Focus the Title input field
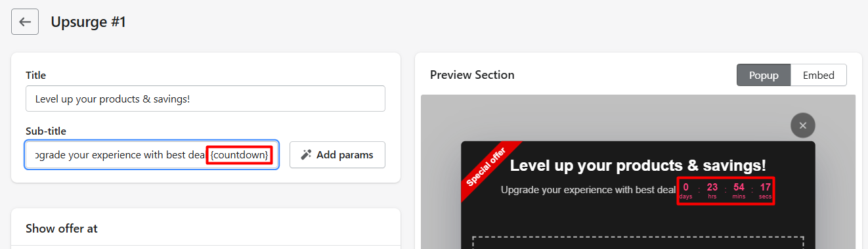 (x=206, y=99)
